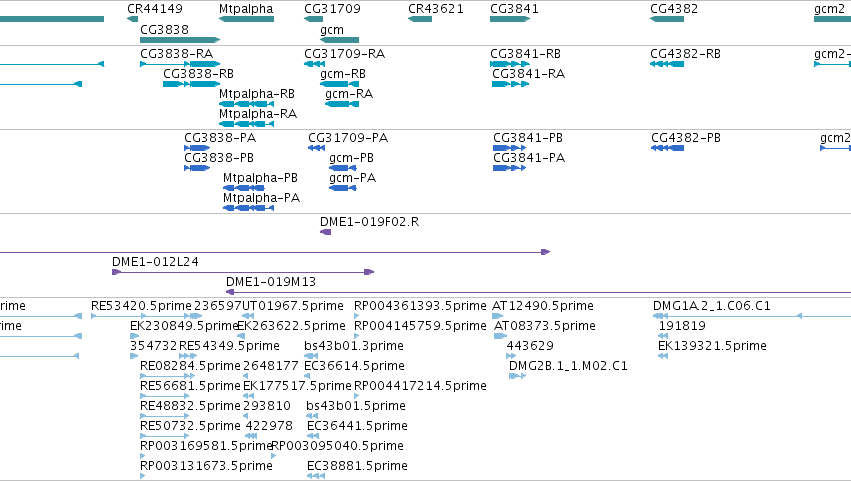Select the DME1-019M13 clone label

coord(271,282)
